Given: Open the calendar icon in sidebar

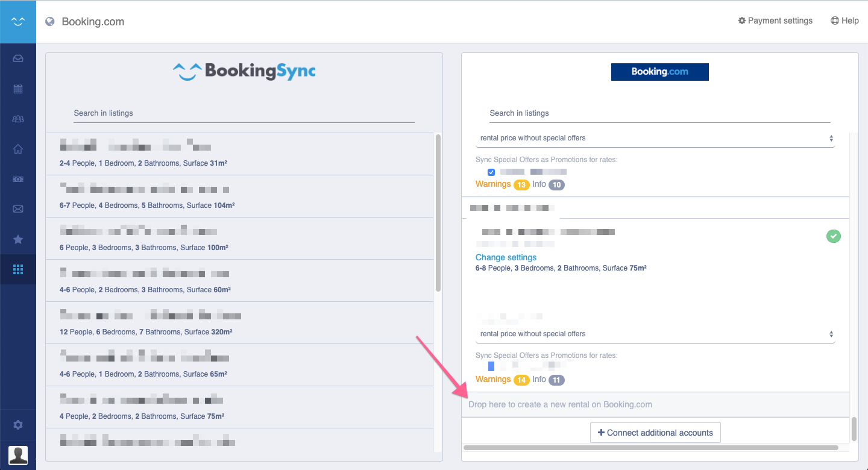Looking at the screenshot, I should [18, 89].
